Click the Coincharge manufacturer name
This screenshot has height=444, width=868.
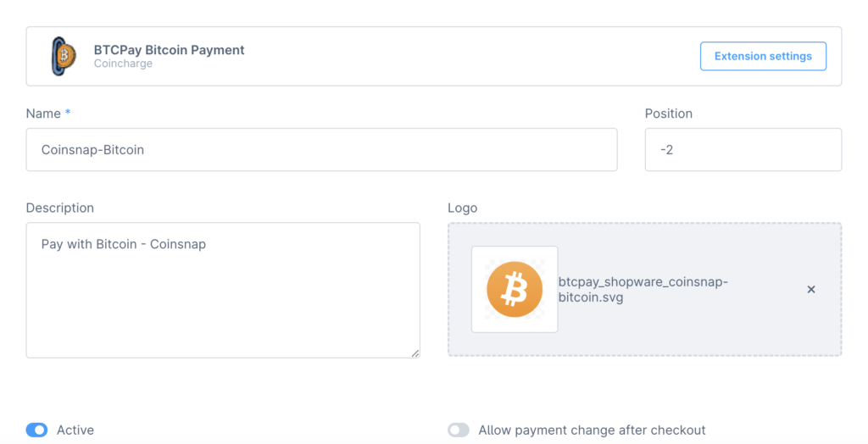[123, 64]
